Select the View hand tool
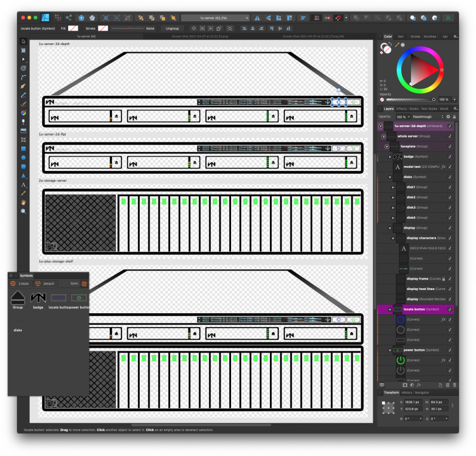This screenshot has height=456, width=476. (23, 202)
